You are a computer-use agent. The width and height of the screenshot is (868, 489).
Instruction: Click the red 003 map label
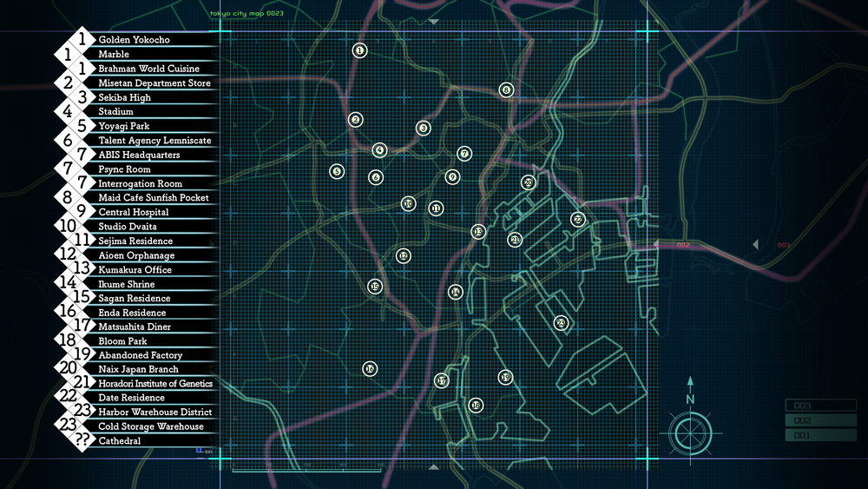pos(783,245)
